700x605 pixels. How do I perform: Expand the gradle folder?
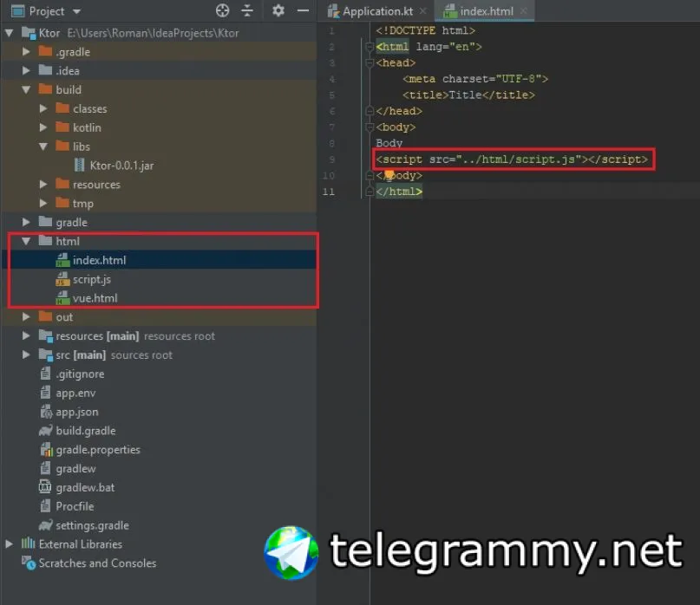26,222
